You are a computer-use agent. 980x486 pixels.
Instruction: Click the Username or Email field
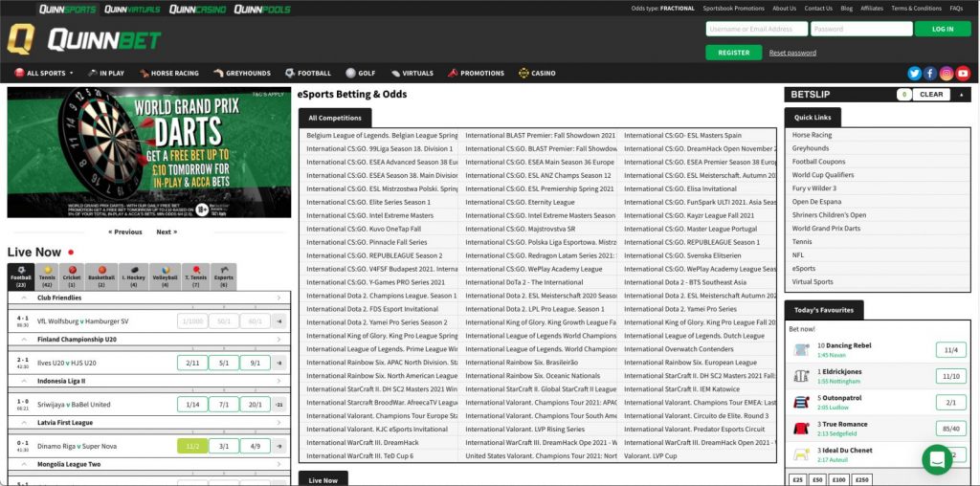[755, 29]
